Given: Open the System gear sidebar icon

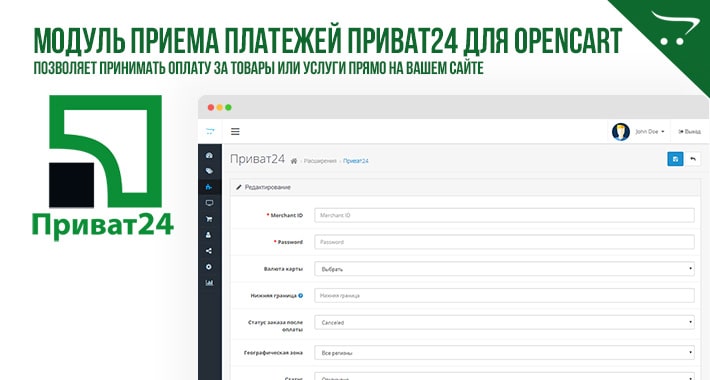Looking at the screenshot, I should [209, 267].
